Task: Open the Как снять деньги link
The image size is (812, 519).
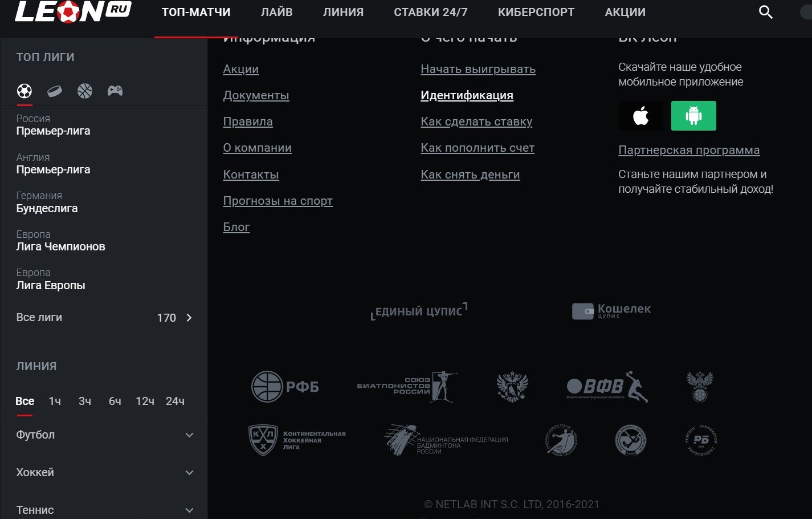Action: [x=470, y=175]
